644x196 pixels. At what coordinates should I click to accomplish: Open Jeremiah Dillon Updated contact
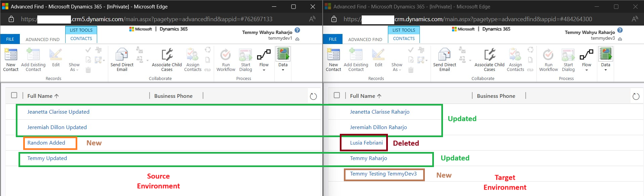(57, 127)
